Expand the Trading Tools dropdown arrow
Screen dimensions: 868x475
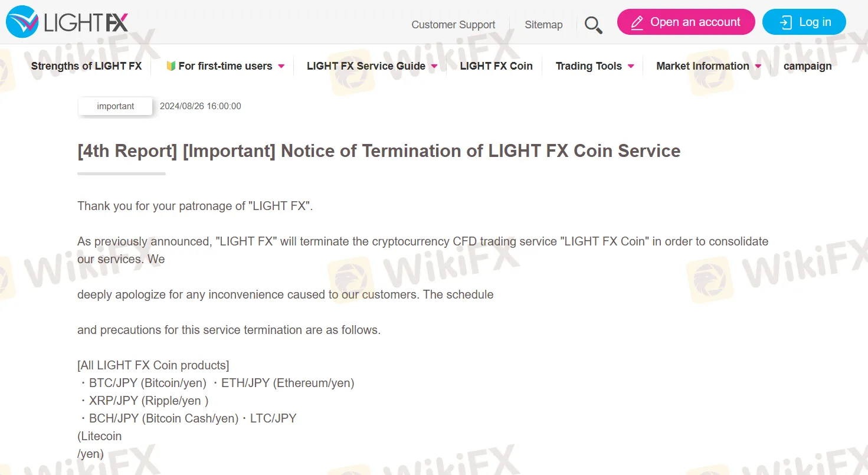[x=631, y=66]
